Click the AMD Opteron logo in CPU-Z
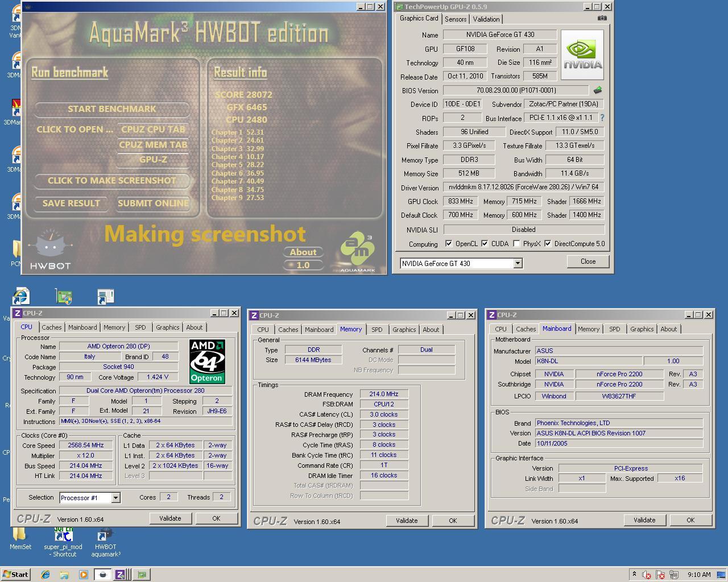The height and width of the screenshot is (582, 728). (207, 361)
